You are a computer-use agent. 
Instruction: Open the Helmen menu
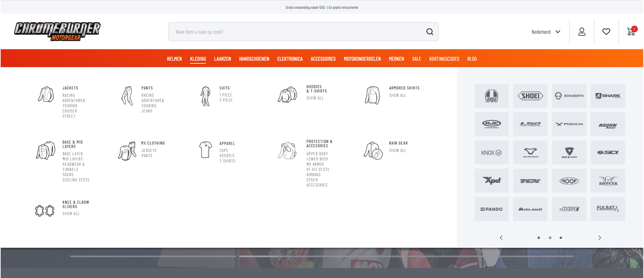(x=174, y=59)
